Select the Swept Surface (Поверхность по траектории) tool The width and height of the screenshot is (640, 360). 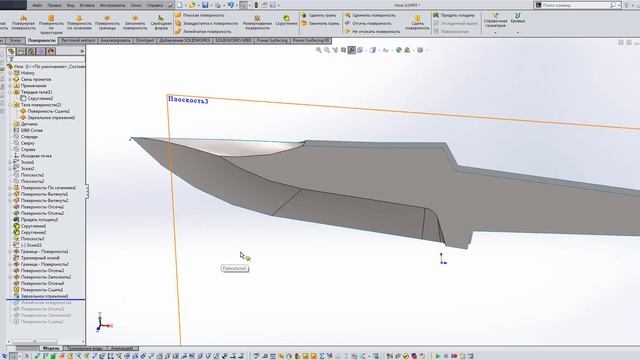pyautogui.click(x=51, y=24)
